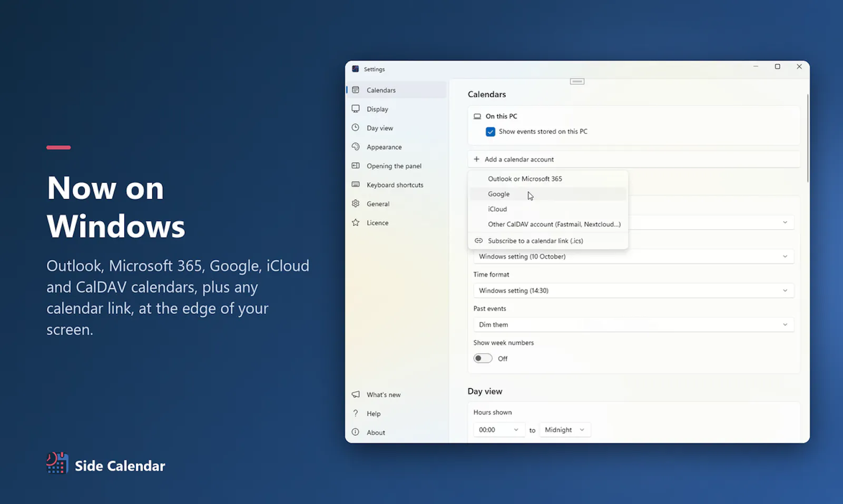Click the link icon beside Subscribe to a calendar link
Viewport: 843px width, 504px height.
point(478,241)
